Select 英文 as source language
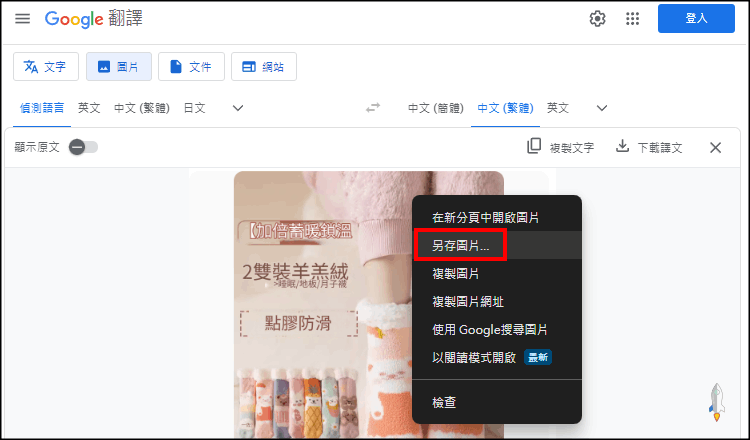Viewport: 750px width, 440px height. coord(89,108)
